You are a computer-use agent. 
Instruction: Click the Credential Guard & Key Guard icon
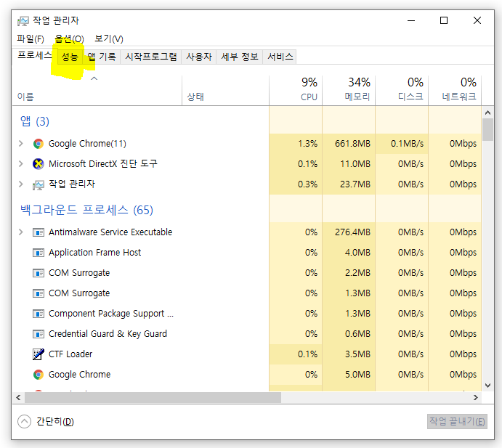(x=39, y=334)
